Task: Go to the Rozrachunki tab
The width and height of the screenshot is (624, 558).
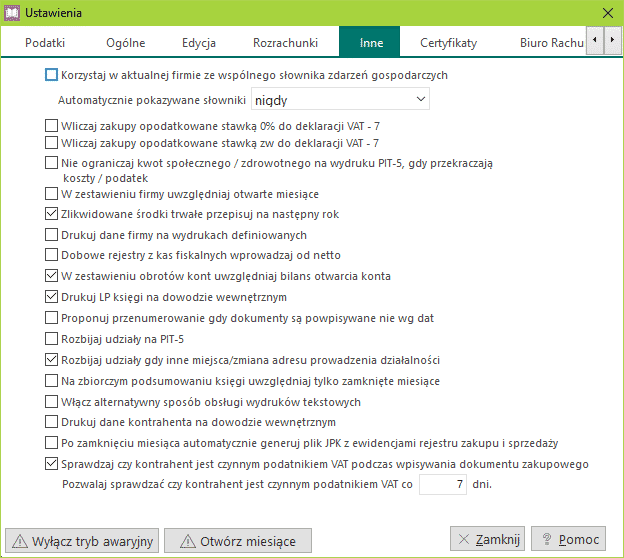Action: [x=286, y=43]
